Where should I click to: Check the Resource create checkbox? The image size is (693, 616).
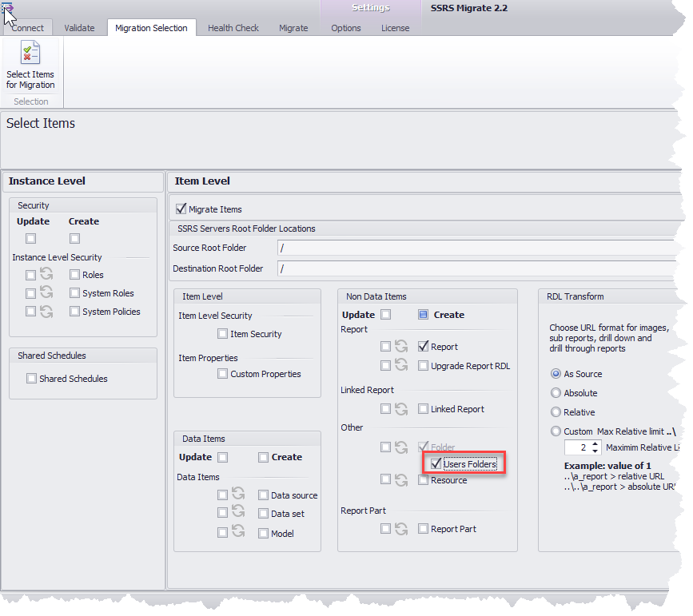424,480
